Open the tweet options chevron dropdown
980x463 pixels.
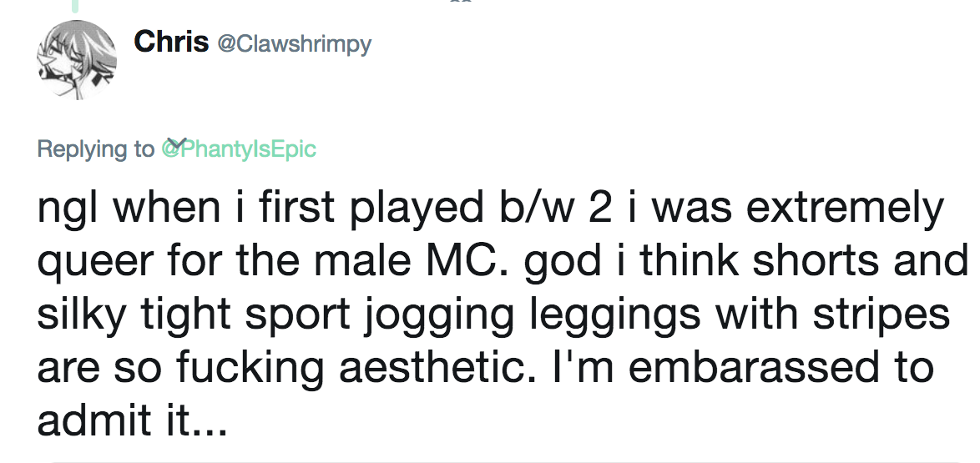[174, 143]
